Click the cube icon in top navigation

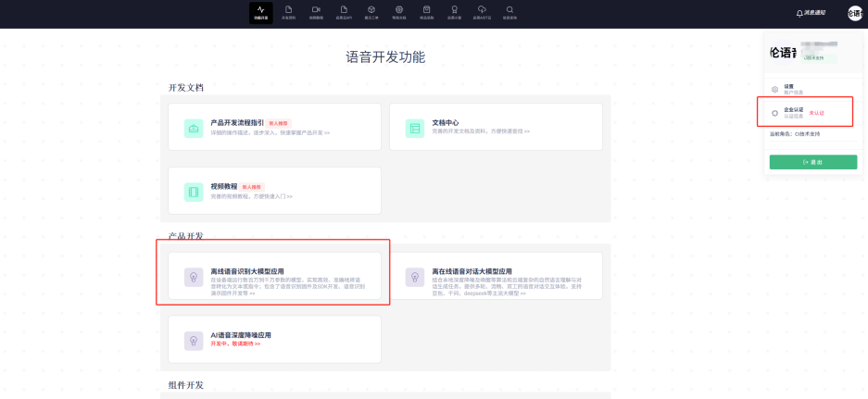(371, 10)
